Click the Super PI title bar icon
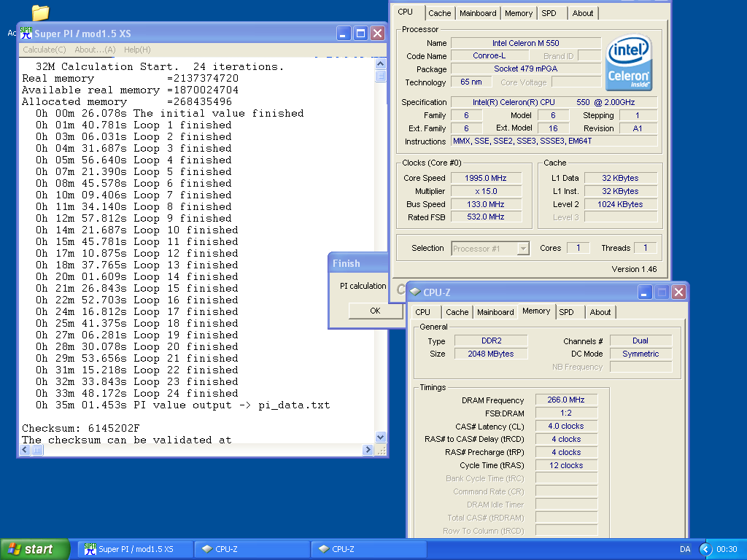Viewport: 747px width, 560px height. (26, 34)
